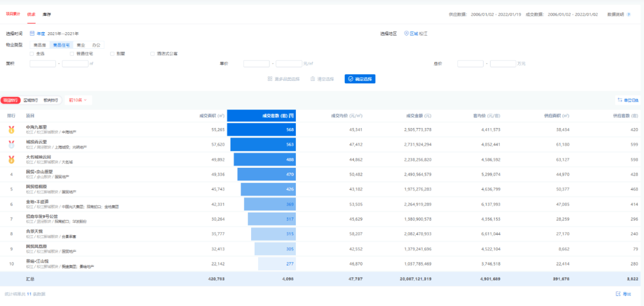
Task: Switch to the 库存 tab
Action: (47, 14)
